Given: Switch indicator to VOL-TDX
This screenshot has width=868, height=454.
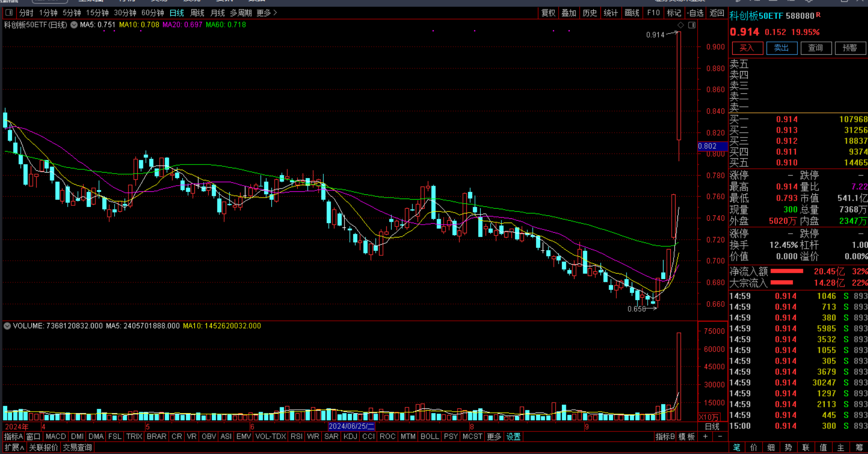Looking at the screenshot, I should [270, 437].
